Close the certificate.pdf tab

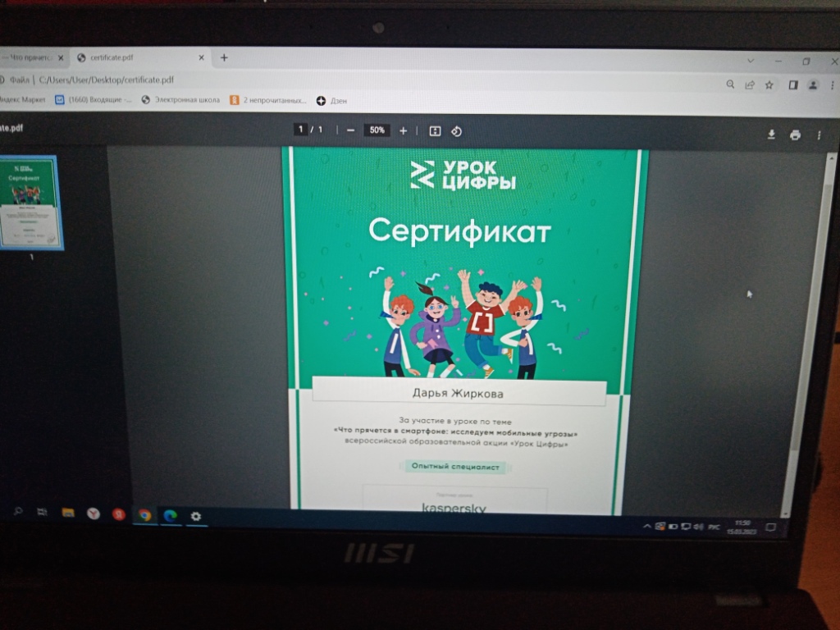coord(202,57)
